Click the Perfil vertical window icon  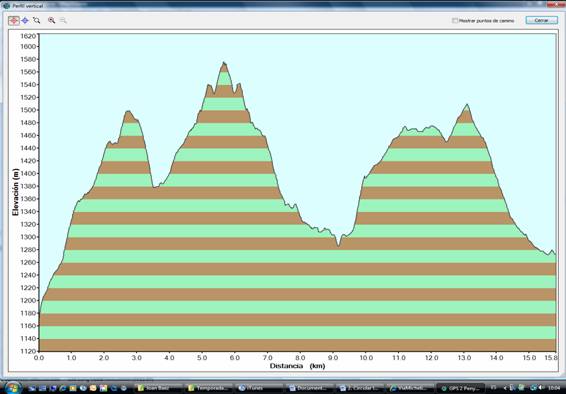pos(6,5)
